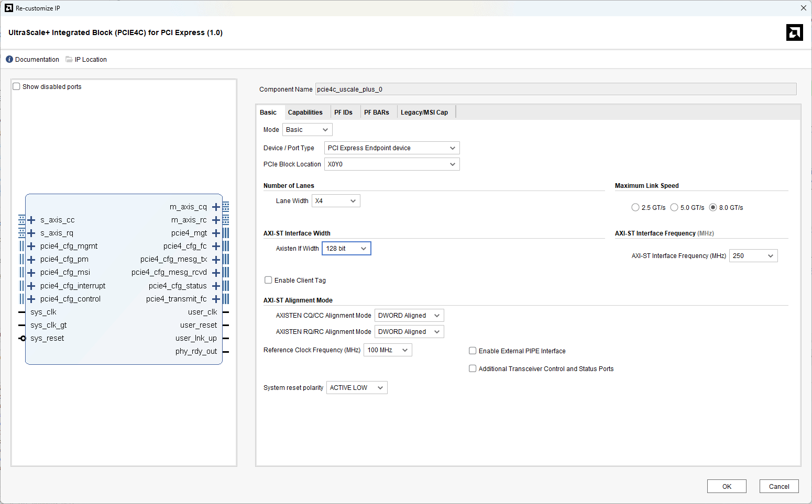Expand the pcie4_cfg_interrupt port plus icon
Screen dimensions: 812x504
pyautogui.click(x=31, y=286)
